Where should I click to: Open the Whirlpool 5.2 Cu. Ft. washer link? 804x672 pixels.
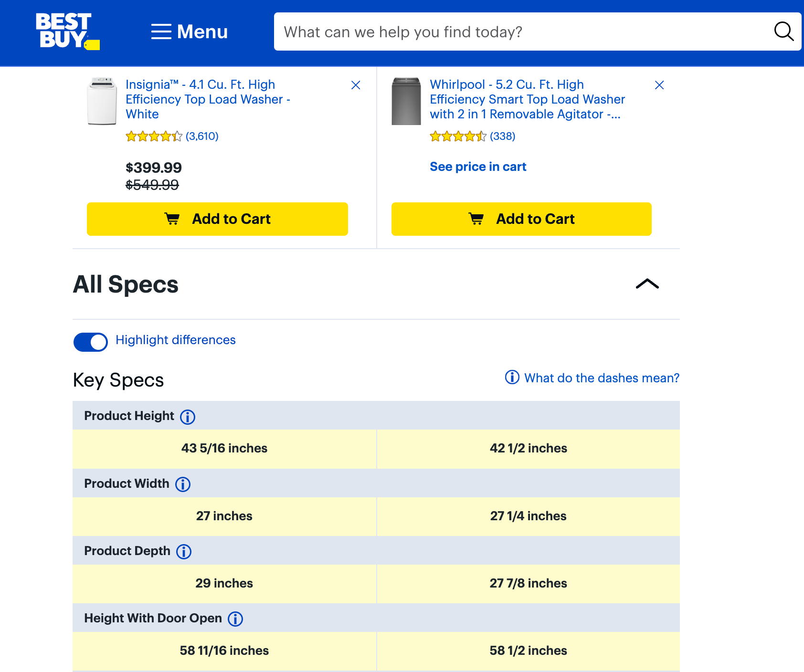pos(527,99)
